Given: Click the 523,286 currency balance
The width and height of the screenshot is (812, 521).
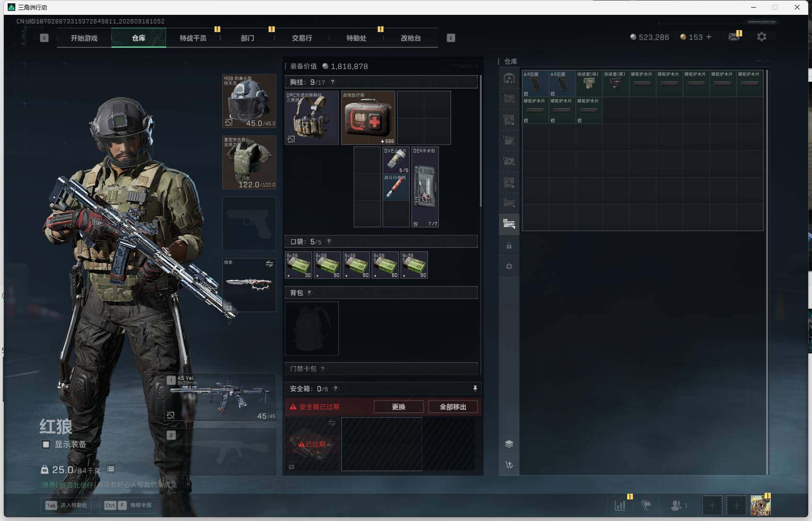Looking at the screenshot, I should click(650, 37).
